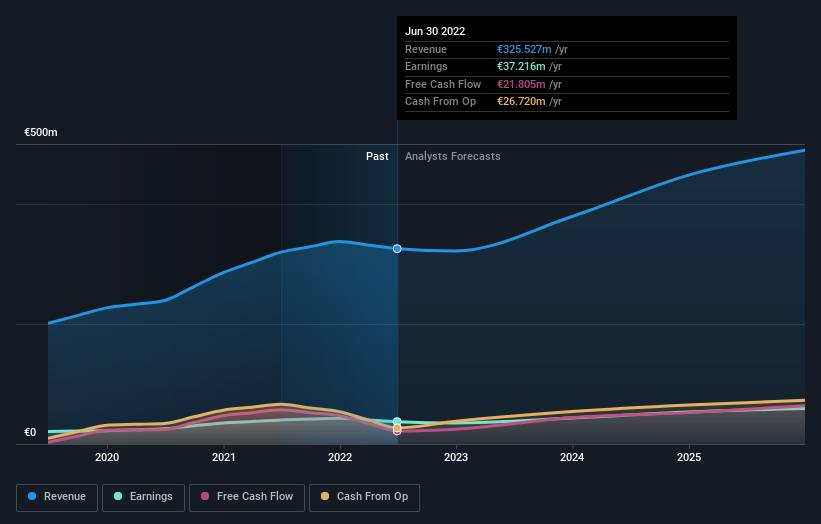Click the €26.720m cash from op value
This screenshot has width=821, height=524.
[521, 102]
